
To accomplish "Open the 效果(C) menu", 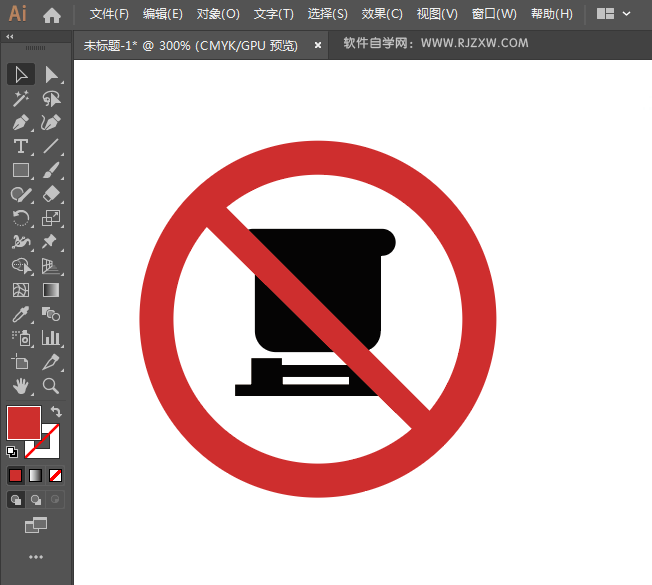I will pos(382,14).
